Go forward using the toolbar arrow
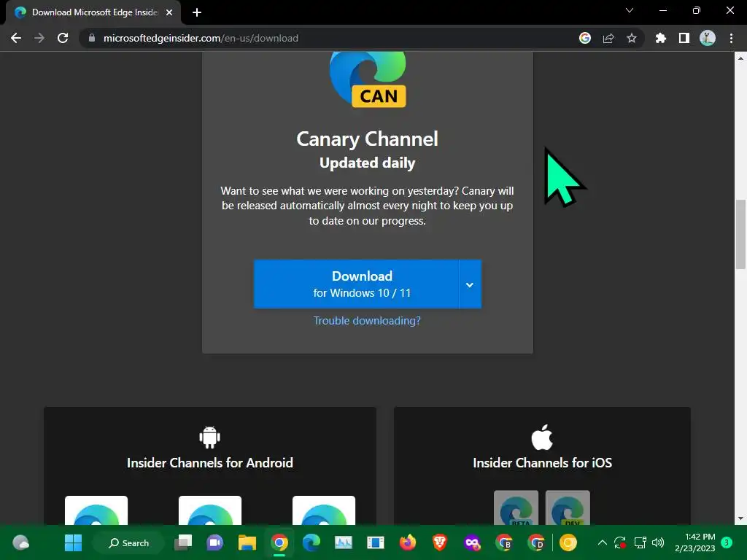This screenshot has width=747, height=560. pos(39,38)
